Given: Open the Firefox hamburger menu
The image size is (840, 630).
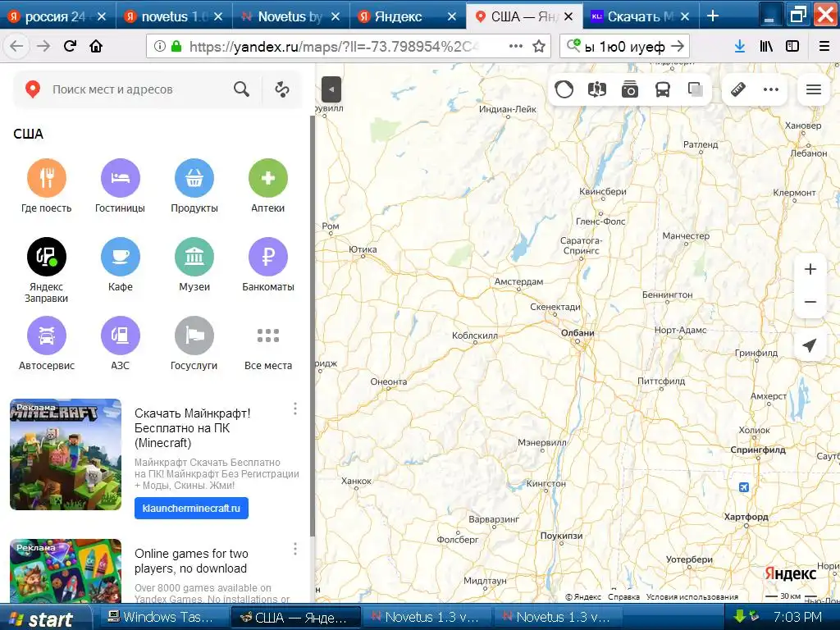Looking at the screenshot, I should click(824, 46).
